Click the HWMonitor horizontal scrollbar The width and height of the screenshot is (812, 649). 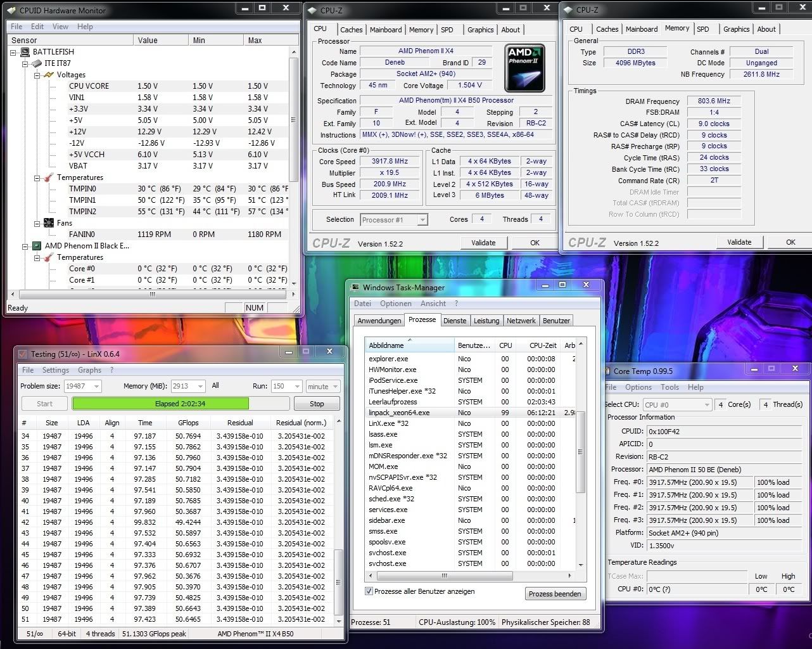tap(152, 294)
